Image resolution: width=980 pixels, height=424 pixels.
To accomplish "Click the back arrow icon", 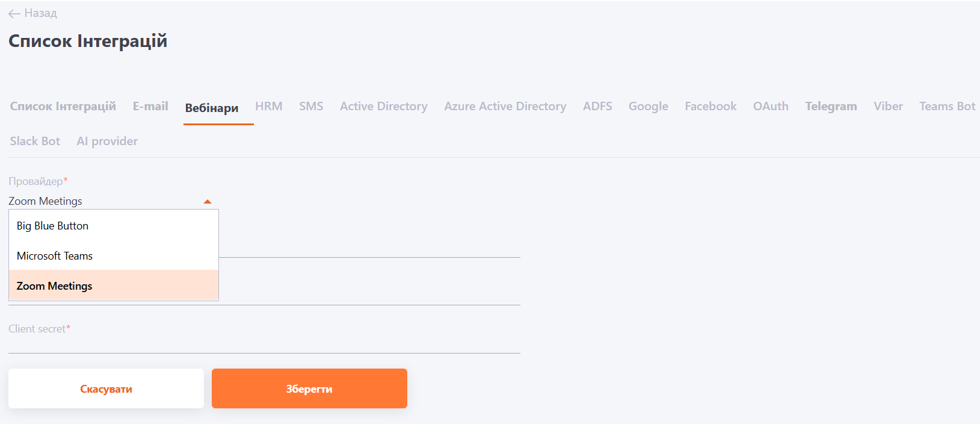I will coord(14,14).
